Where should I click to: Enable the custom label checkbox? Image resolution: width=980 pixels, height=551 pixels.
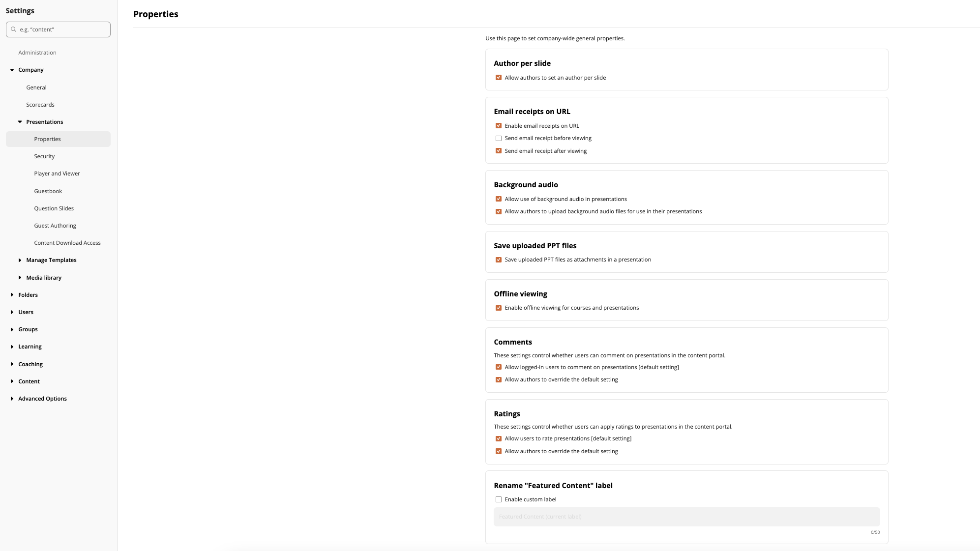[498, 499]
